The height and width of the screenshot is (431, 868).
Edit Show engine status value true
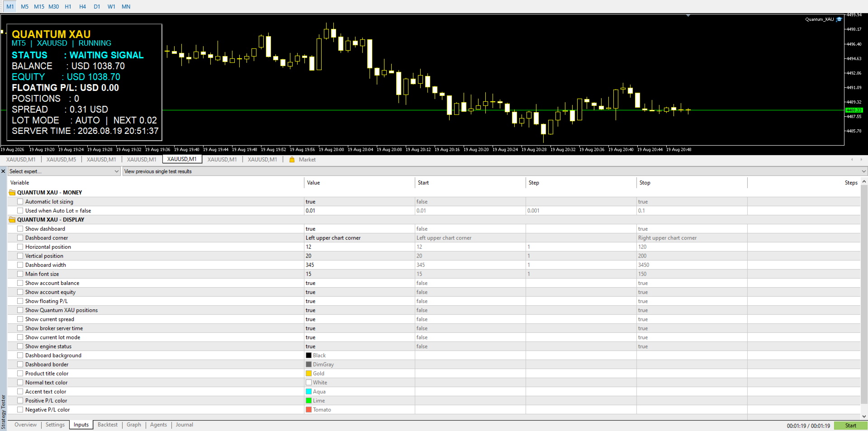(x=360, y=346)
